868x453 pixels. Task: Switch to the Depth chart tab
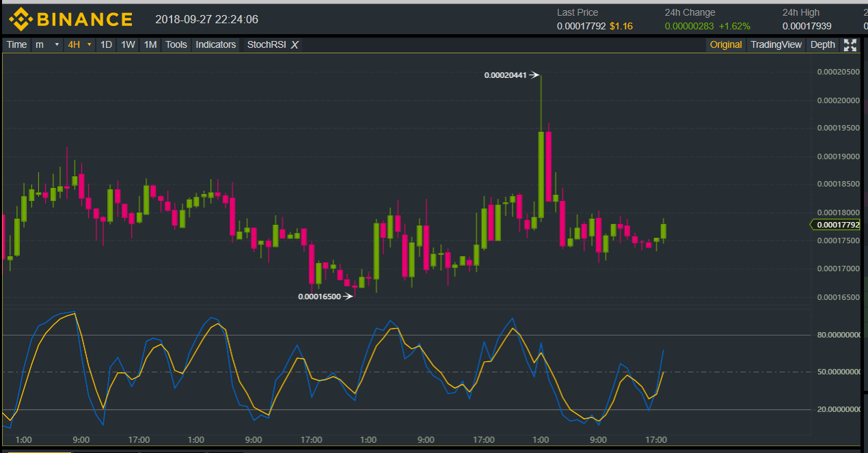(822, 45)
